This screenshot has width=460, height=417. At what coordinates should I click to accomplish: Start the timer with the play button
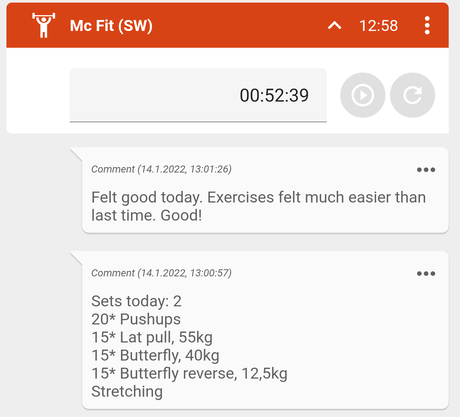pos(362,95)
